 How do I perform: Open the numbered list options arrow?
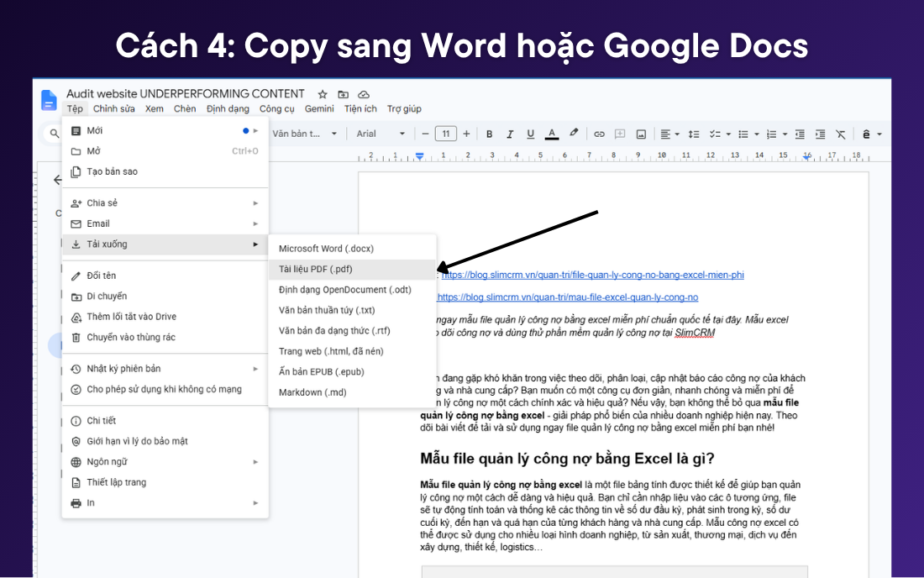pyautogui.click(x=785, y=134)
